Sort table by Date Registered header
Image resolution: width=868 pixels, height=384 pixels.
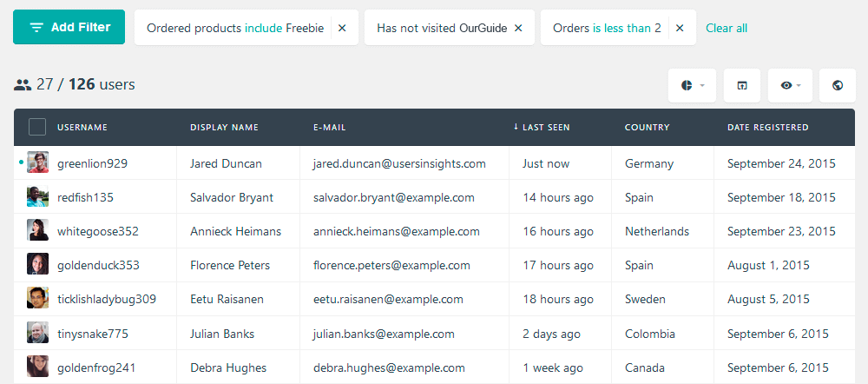tap(768, 127)
